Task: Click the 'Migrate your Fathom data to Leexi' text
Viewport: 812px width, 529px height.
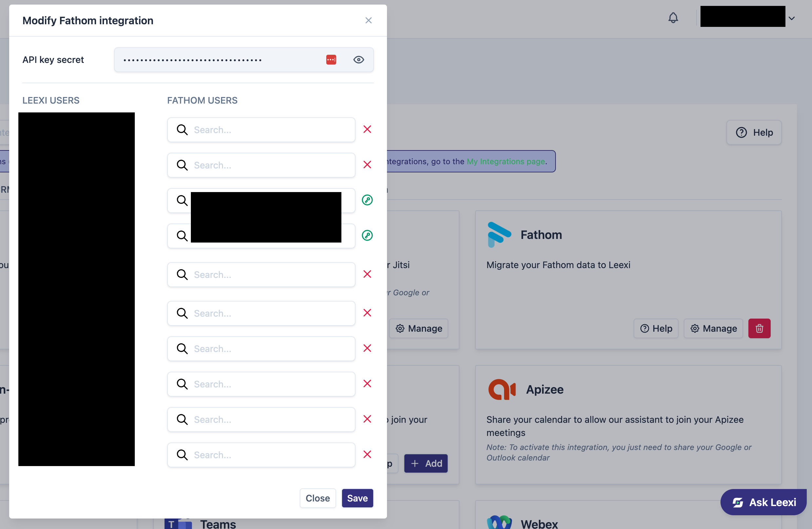Action: (x=558, y=265)
